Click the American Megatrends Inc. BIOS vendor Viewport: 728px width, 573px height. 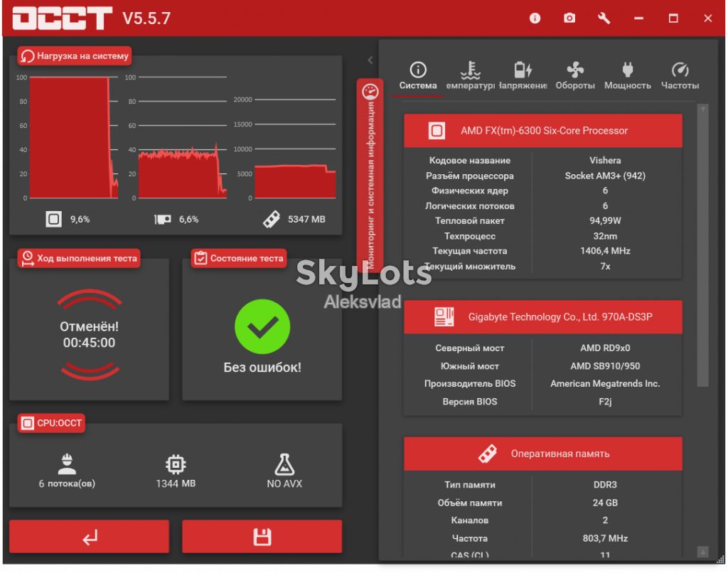tap(605, 384)
